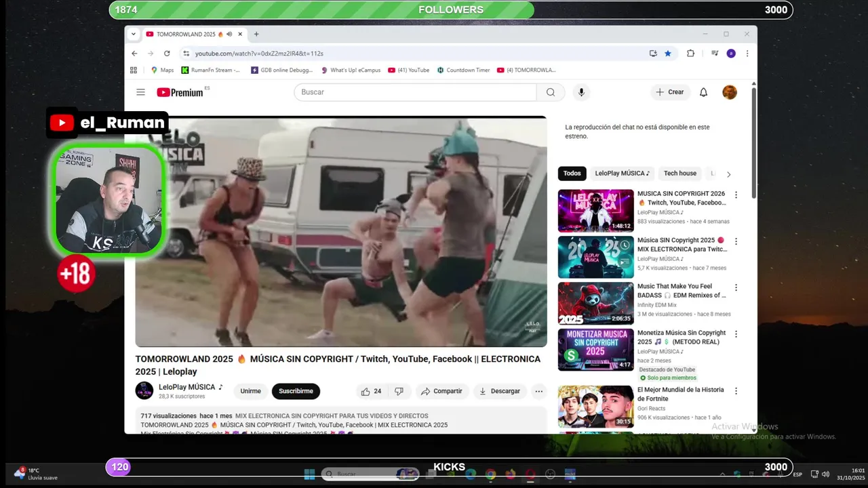Open Chrome profile avatar
Screen dimensions: 868x488
730,54
